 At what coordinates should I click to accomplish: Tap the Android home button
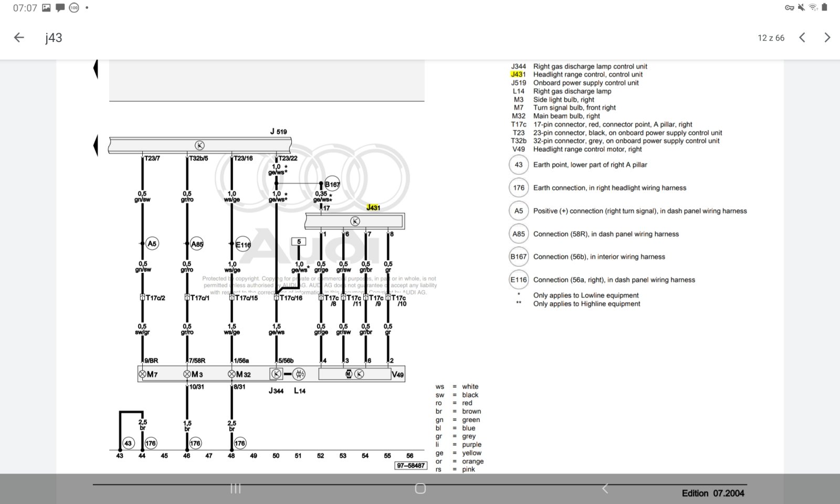point(420,489)
